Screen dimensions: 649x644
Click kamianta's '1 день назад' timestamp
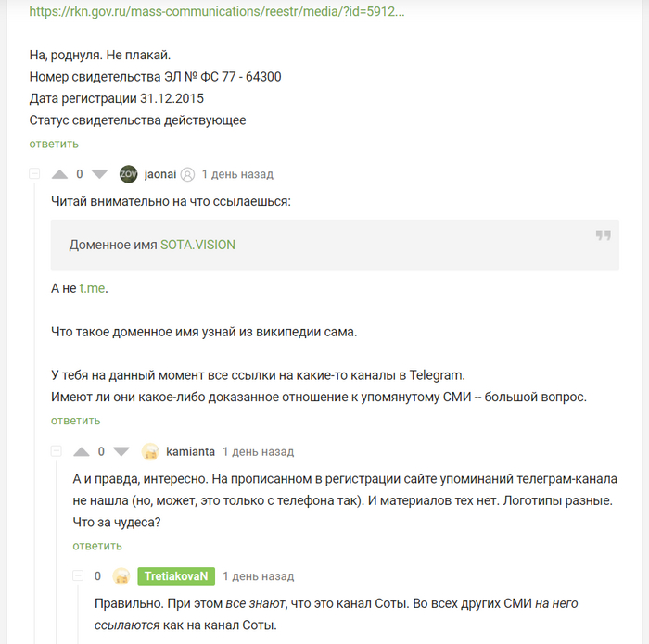pyautogui.click(x=258, y=451)
